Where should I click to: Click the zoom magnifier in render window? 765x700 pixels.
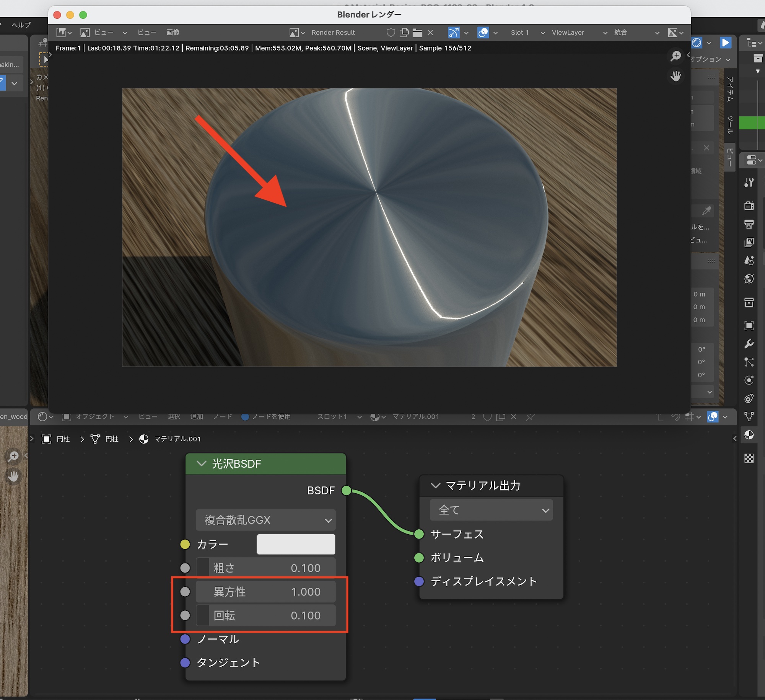(x=676, y=56)
